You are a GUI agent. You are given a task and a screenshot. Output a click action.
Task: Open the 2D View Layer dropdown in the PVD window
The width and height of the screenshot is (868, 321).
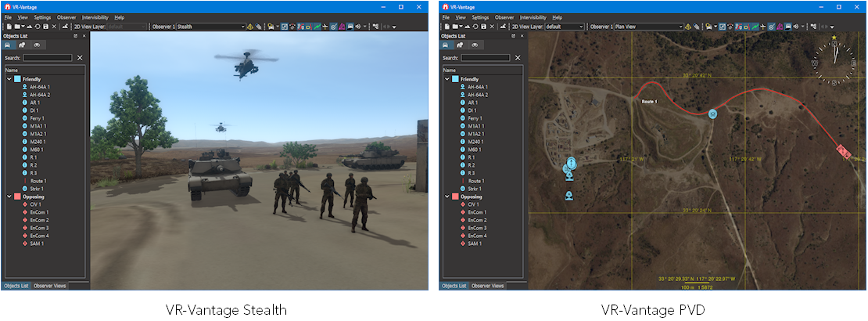[564, 27]
